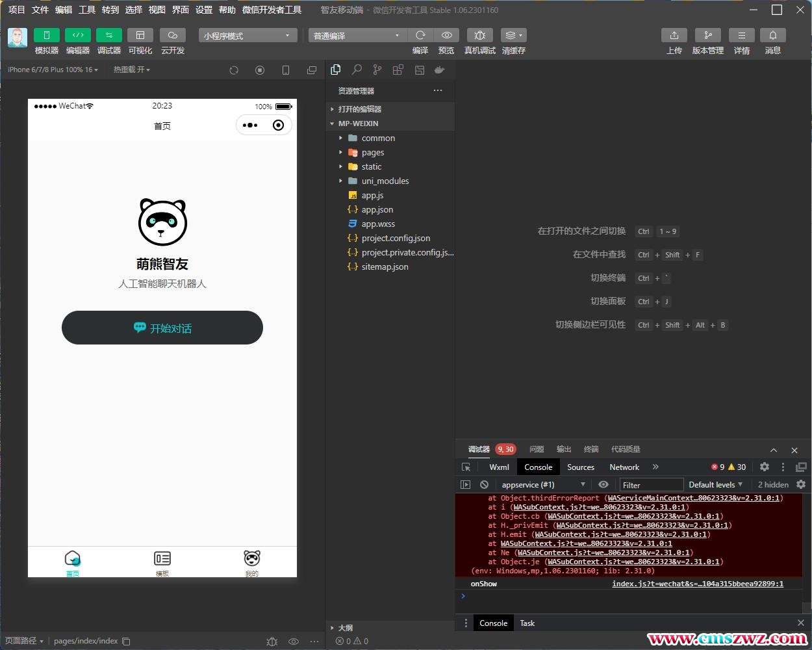Image resolution: width=812 pixels, height=650 pixels.
Task: Open the 工具 menu
Action: tap(86, 10)
